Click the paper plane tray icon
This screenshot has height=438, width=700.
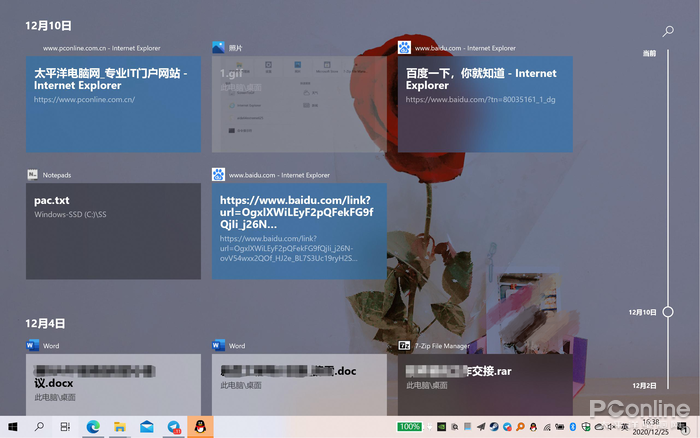pyautogui.click(x=481, y=427)
